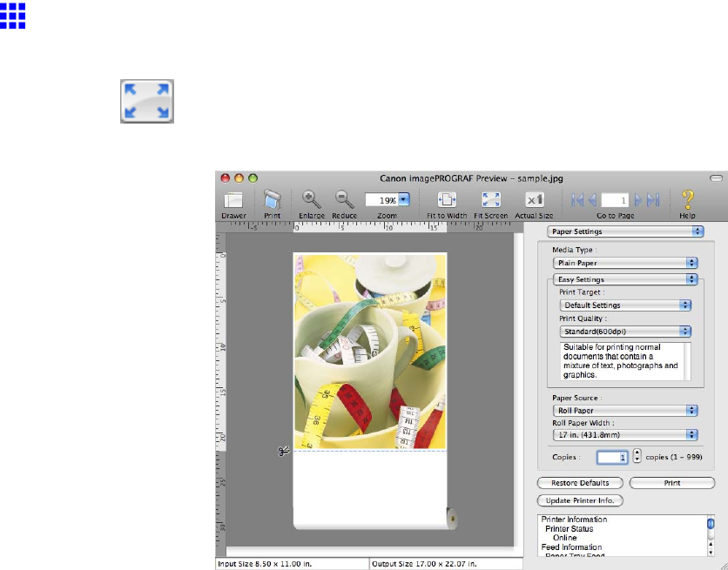Open Print Quality Standard(600dpi) dropdown
The width and height of the screenshot is (728, 570).
coord(625,332)
